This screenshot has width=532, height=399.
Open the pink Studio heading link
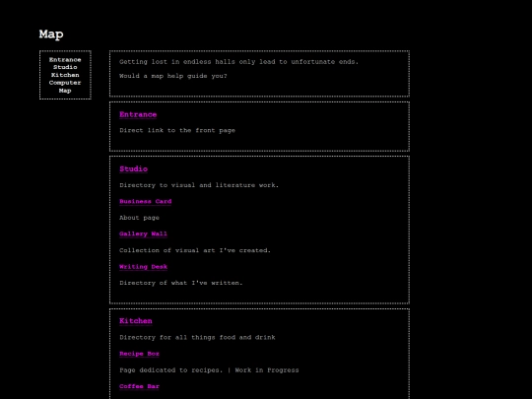[133, 169]
